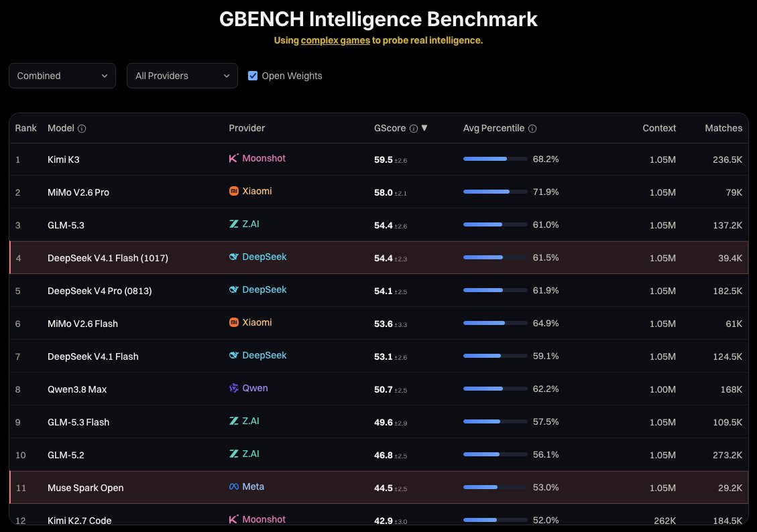Click the GScore info icon
The width and height of the screenshot is (757, 532).
click(414, 128)
